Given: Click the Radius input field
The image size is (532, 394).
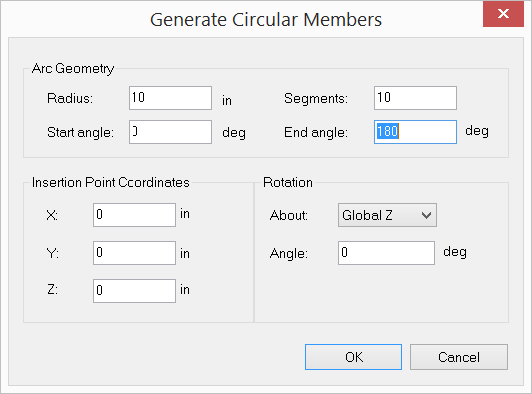Looking at the screenshot, I should click(170, 98).
